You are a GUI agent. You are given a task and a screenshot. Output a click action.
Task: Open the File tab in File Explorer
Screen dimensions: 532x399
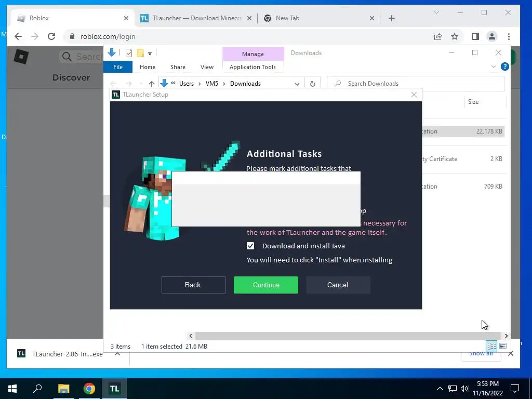(x=118, y=67)
